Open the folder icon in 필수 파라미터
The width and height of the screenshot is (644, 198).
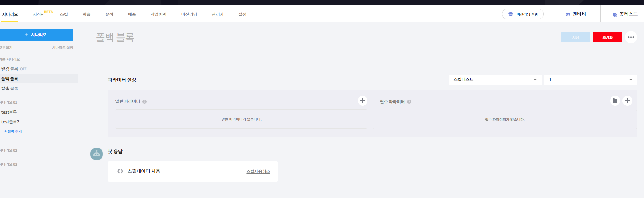[x=615, y=101]
